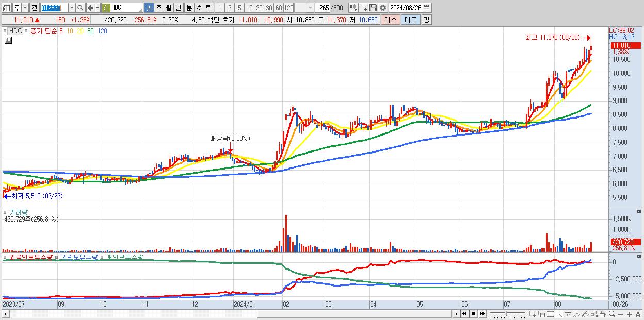Click the 5-day moving average legend number

61,31
